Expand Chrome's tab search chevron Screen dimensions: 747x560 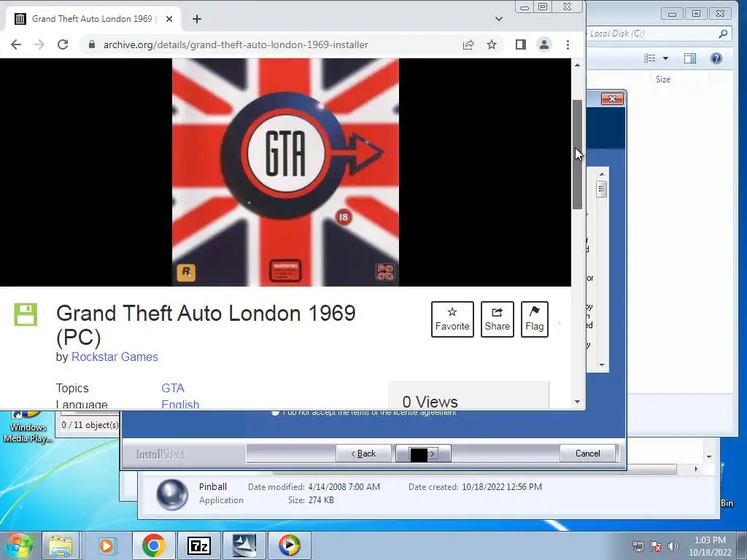coord(499,19)
